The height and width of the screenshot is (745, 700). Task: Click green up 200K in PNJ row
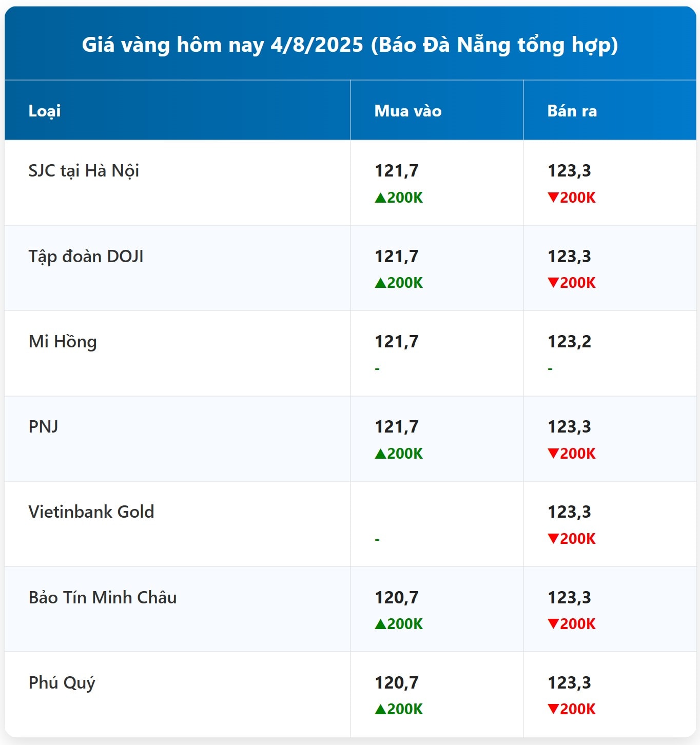point(399,454)
